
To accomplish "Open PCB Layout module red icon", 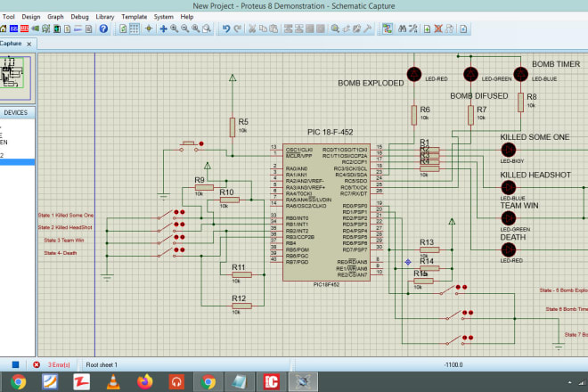I will [x=24, y=29].
